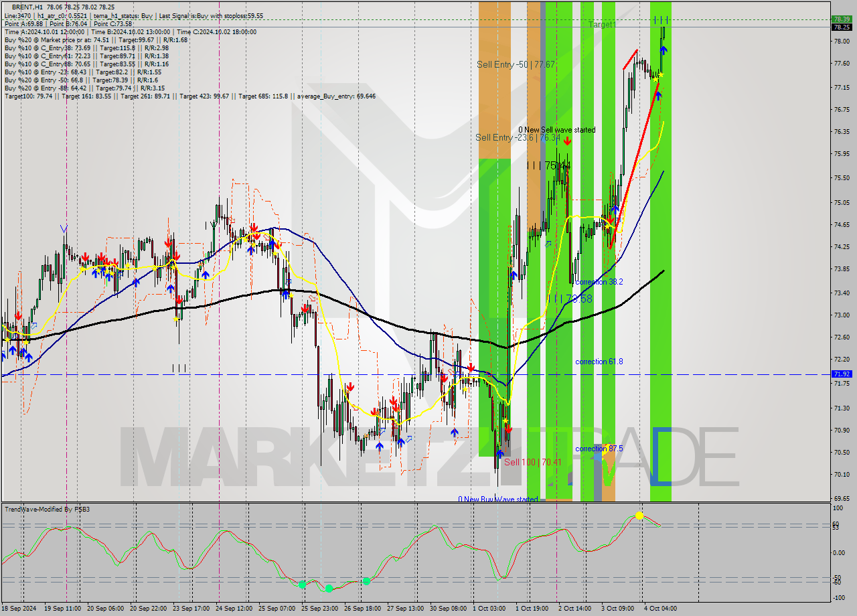Select the '19 Sep 11:00' time label
857x616 pixels.
coord(63,609)
